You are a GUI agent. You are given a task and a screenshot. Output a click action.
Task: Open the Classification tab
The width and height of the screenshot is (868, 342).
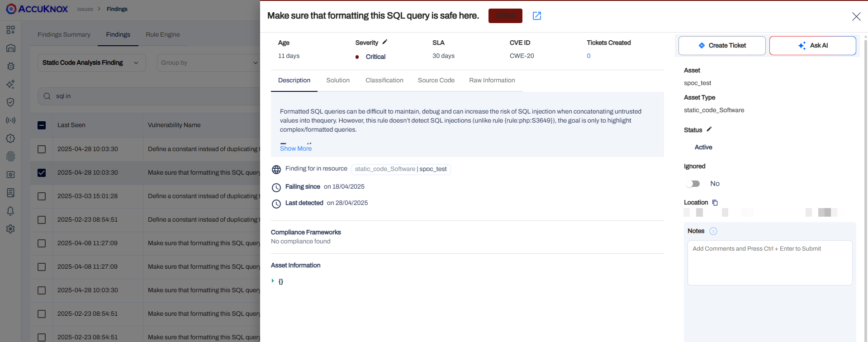[384, 80]
